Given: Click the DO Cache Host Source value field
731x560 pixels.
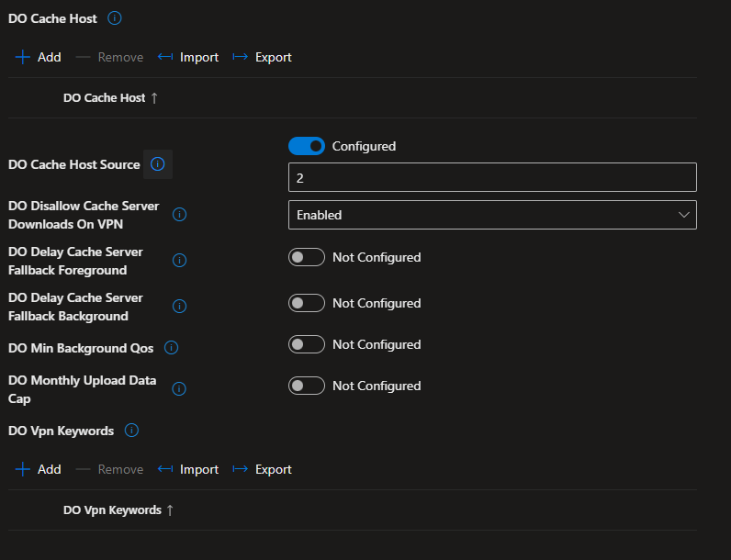Looking at the screenshot, I should [492, 177].
